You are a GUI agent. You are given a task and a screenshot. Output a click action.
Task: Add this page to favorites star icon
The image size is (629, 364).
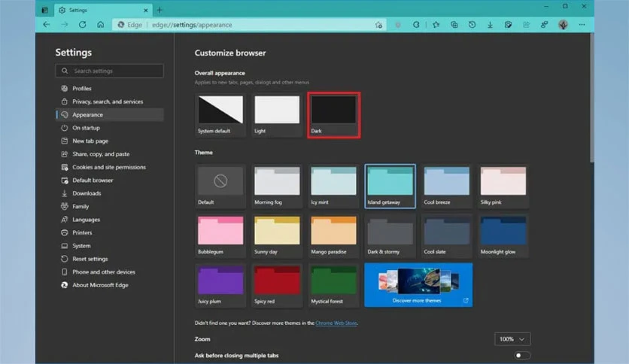point(378,25)
